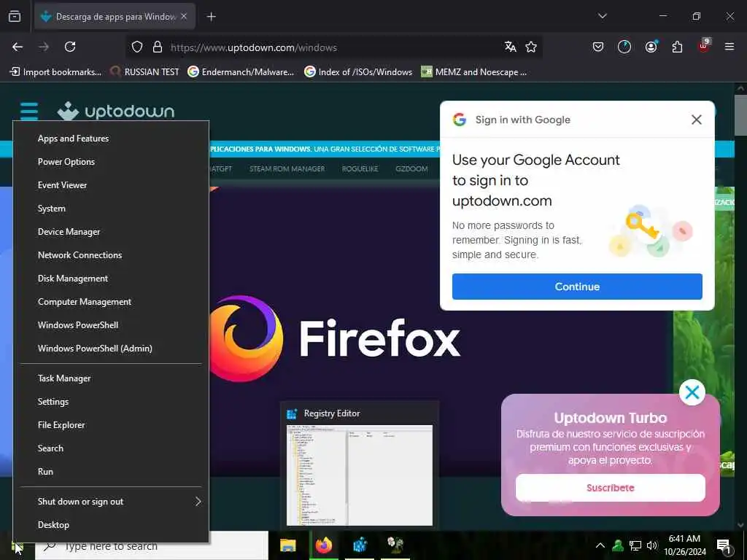
Task: Click the Registry Editor taskbar icon
Action: [x=360, y=545]
